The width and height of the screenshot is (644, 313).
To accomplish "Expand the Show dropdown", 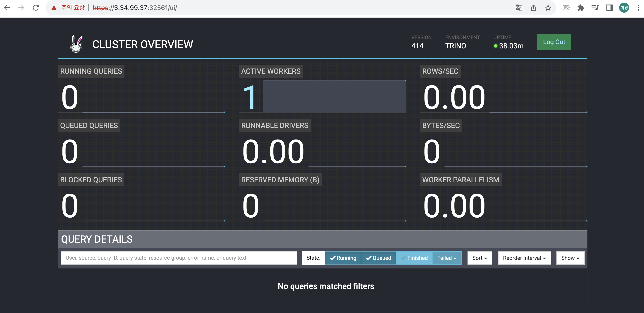I will [570, 258].
